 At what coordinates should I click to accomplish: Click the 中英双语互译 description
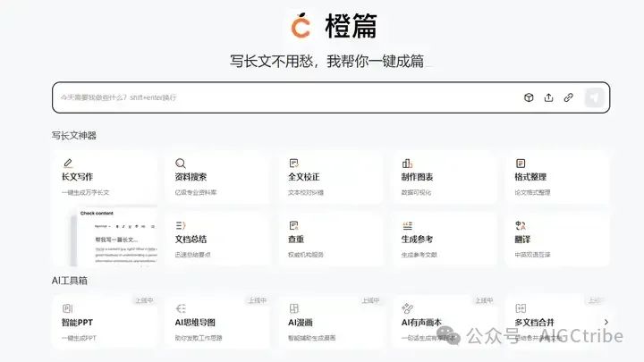pyautogui.click(x=532, y=255)
